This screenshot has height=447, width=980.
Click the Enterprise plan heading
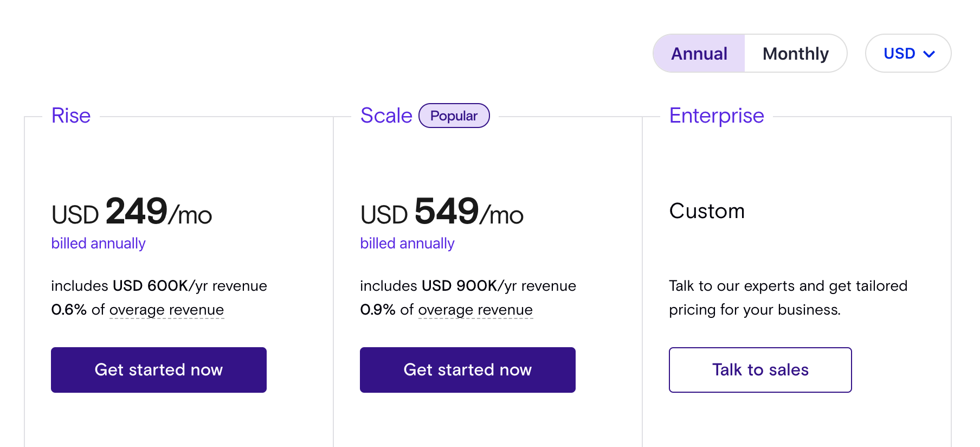[717, 116]
